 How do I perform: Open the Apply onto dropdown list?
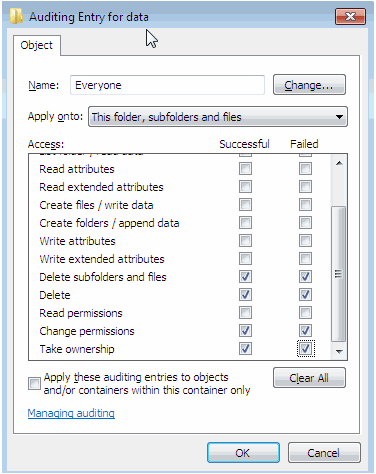point(218,117)
